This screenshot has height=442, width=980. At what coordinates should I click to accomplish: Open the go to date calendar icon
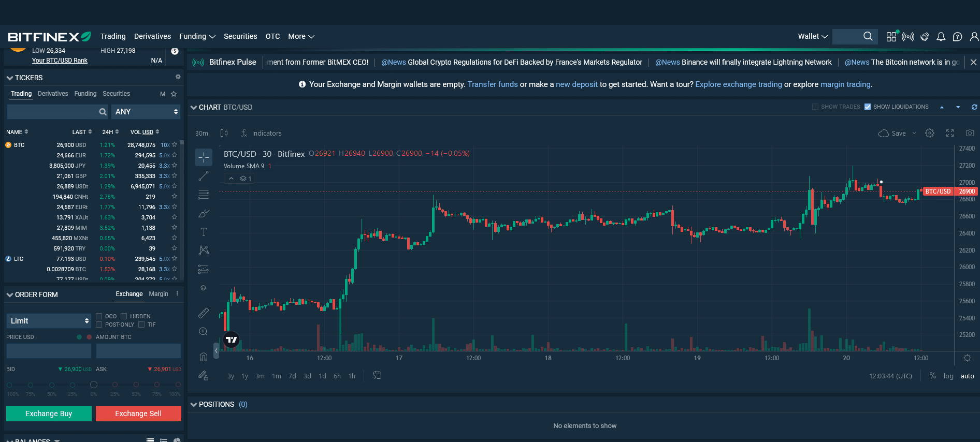coord(377,375)
